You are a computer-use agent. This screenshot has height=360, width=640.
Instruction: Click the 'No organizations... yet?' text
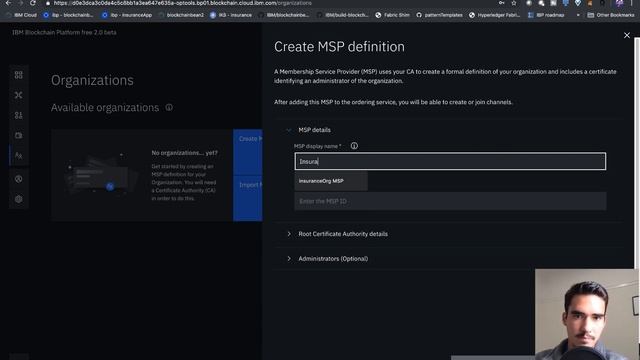(184, 153)
